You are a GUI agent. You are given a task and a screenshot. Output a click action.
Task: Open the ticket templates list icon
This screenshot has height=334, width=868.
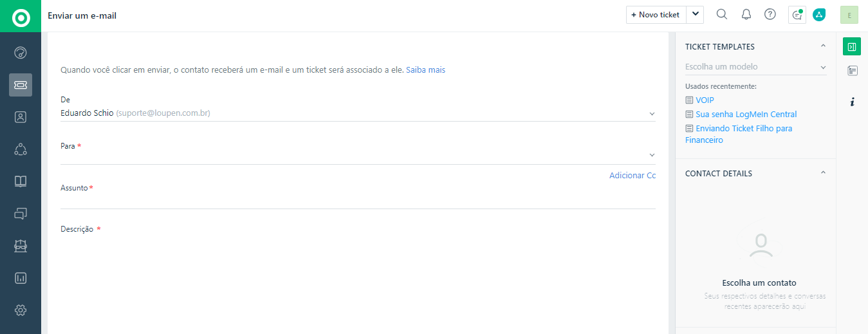(x=853, y=71)
